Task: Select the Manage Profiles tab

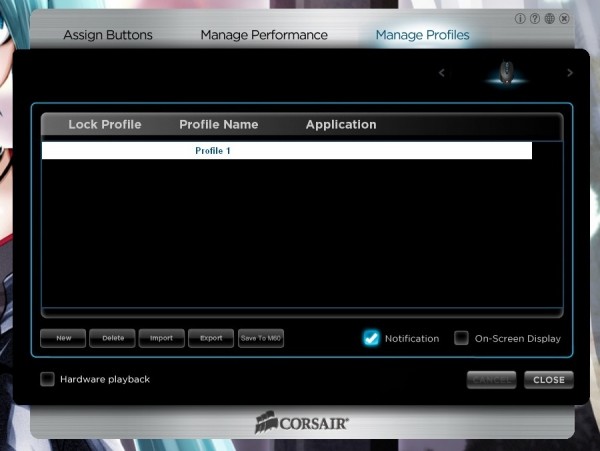Action: click(x=422, y=35)
